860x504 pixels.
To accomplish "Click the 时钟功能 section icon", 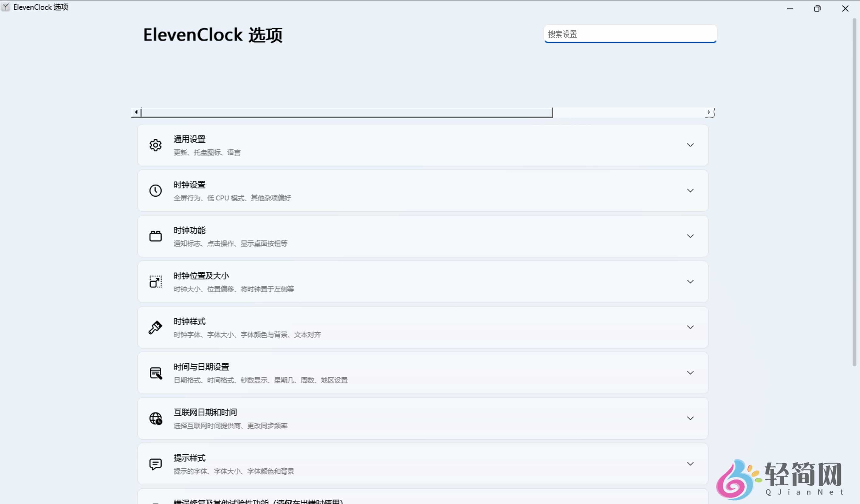I will click(155, 236).
